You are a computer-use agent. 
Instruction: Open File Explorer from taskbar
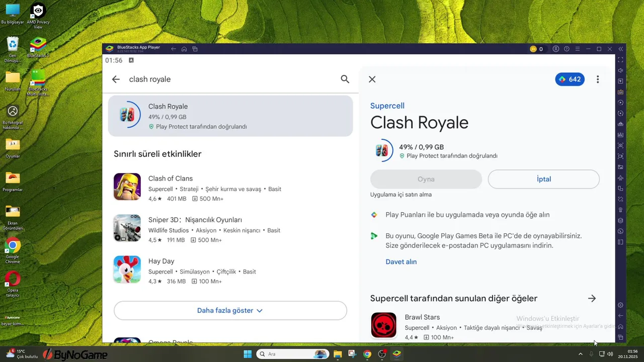point(337,354)
